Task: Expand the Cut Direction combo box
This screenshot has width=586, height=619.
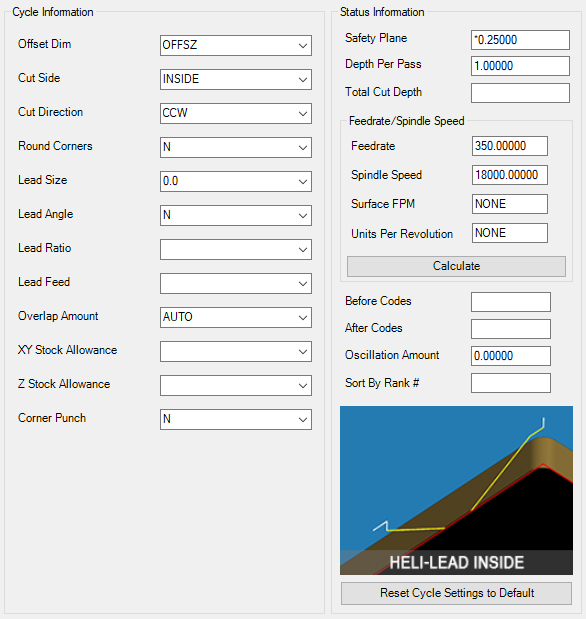Action: coord(236,113)
